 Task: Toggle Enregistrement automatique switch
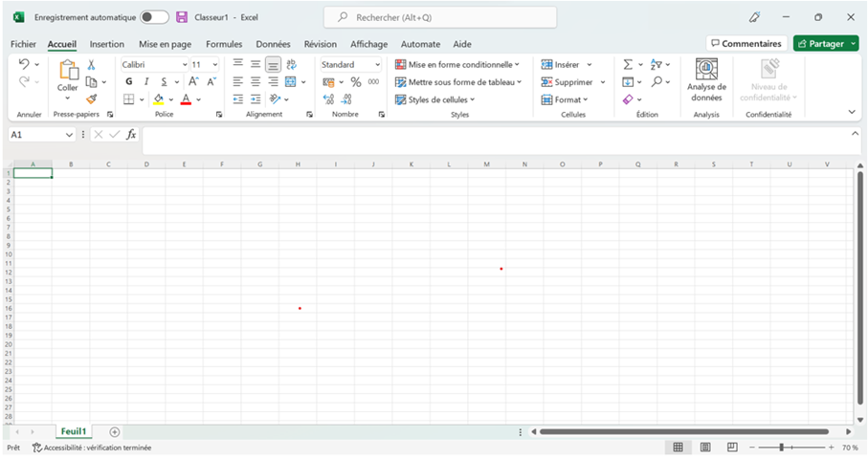point(154,17)
